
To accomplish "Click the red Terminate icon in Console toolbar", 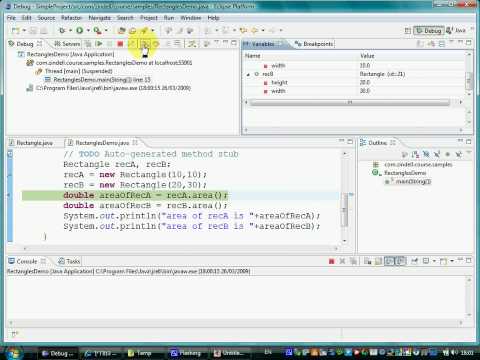I will click(x=331, y=261).
